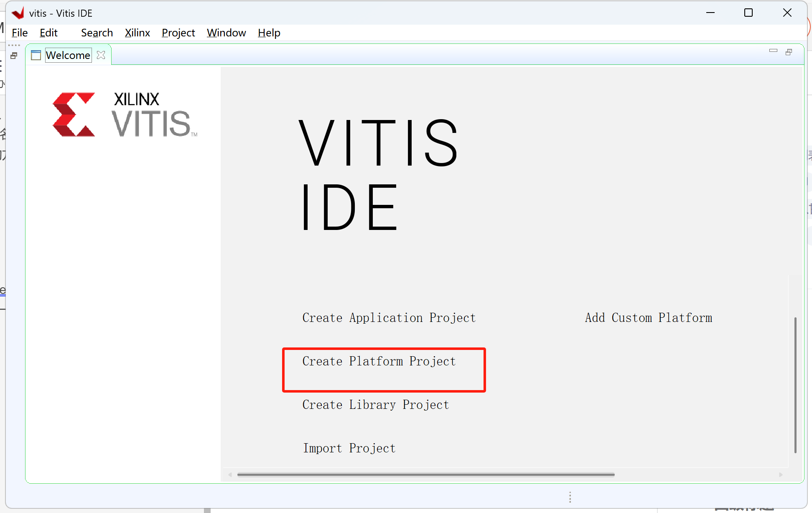The image size is (812, 513).
Task: Click Create Application Project link
Action: (x=389, y=318)
